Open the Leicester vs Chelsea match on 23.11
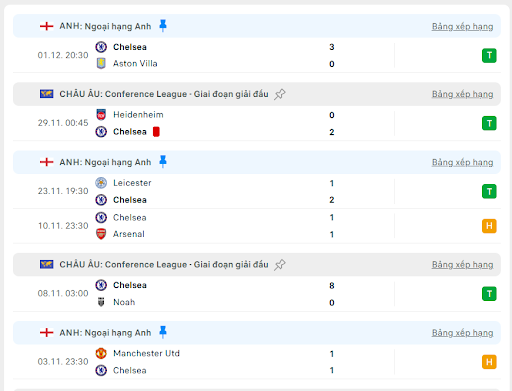 coord(257,191)
